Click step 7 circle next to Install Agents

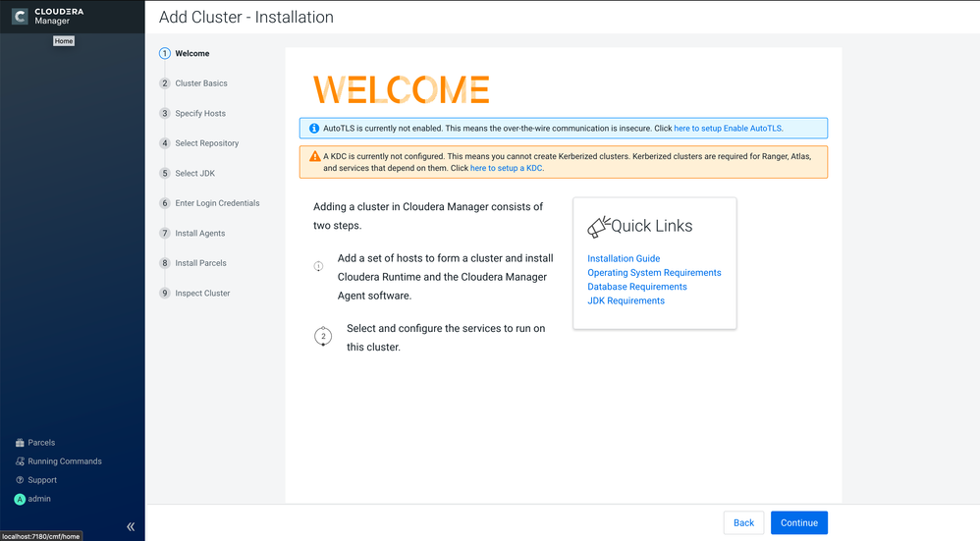165,233
